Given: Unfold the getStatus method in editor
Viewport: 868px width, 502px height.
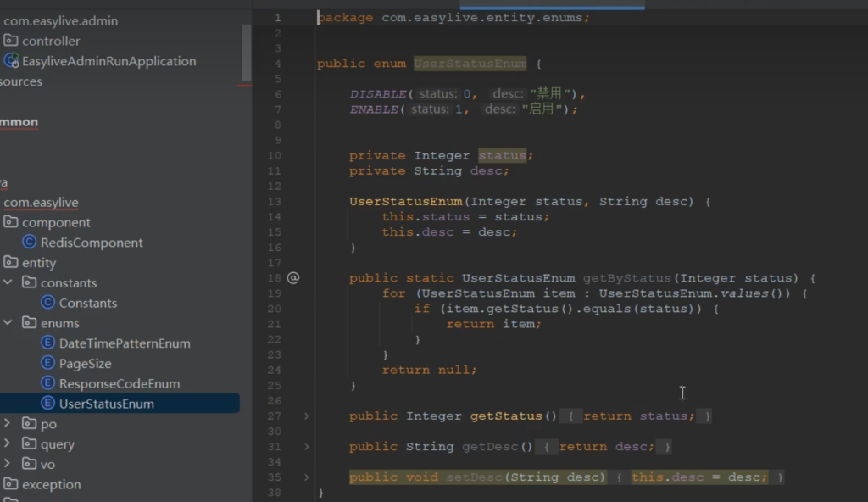Looking at the screenshot, I should [307, 416].
